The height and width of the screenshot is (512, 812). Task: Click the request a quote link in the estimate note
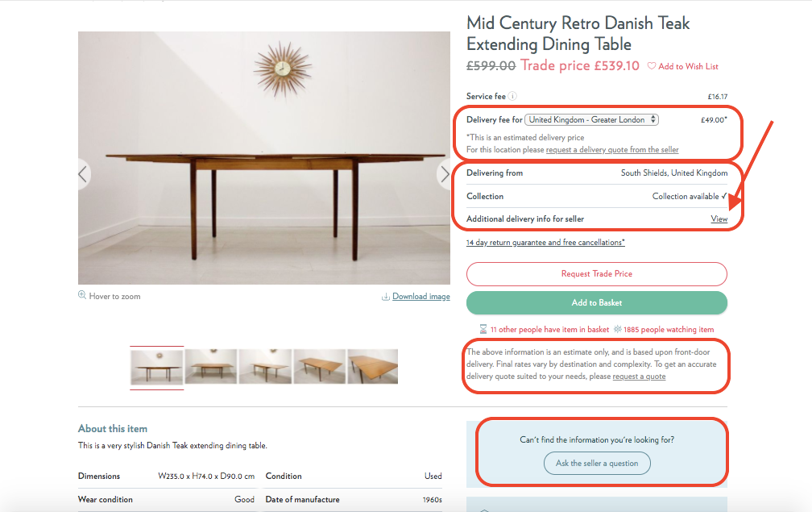(639, 377)
